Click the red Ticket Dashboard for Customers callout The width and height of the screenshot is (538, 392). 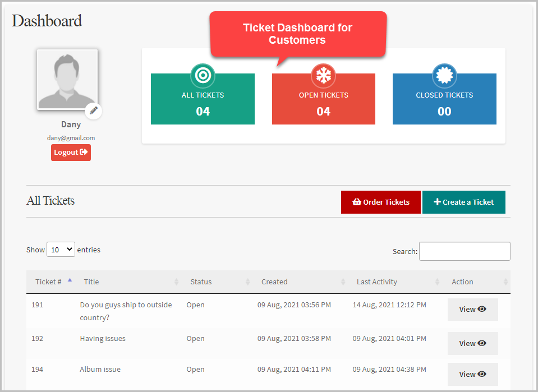[297, 34]
